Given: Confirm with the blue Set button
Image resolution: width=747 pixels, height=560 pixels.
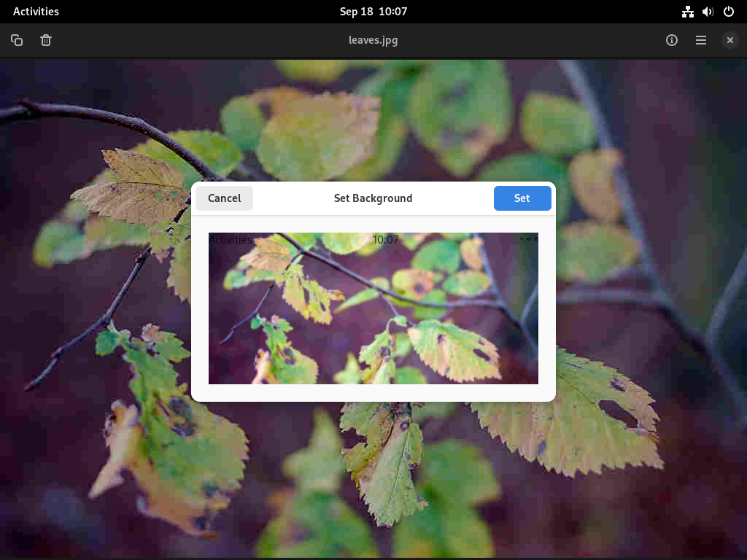Looking at the screenshot, I should pos(522,198).
